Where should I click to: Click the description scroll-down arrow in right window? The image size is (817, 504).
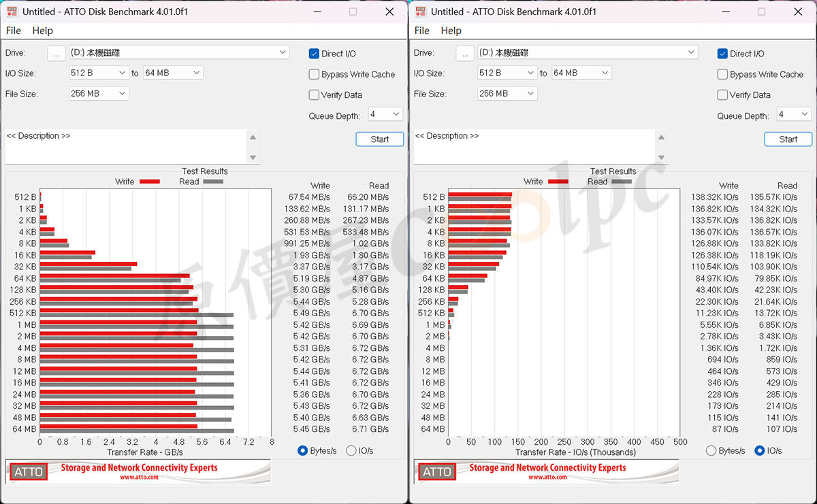[x=662, y=157]
